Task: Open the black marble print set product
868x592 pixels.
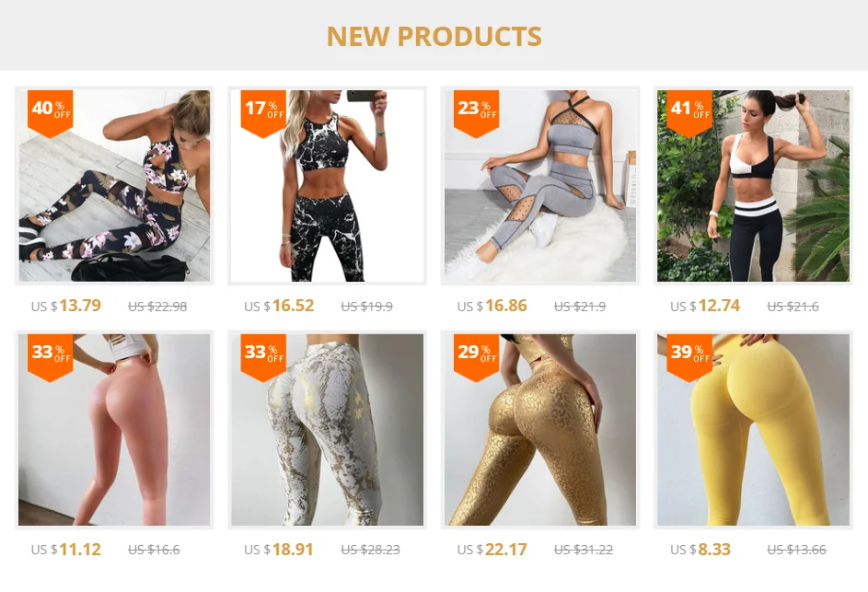Action: [327, 186]
